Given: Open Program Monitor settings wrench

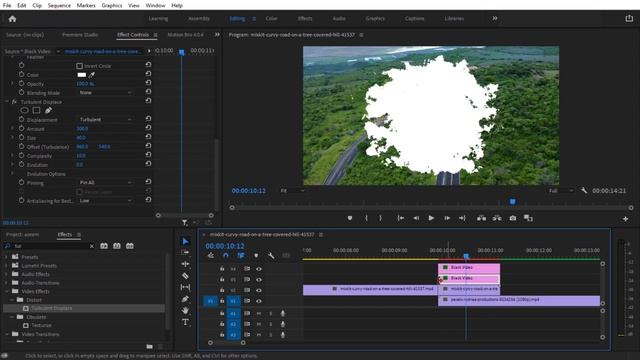Looking at the screenshot, I should click(584, 191).
